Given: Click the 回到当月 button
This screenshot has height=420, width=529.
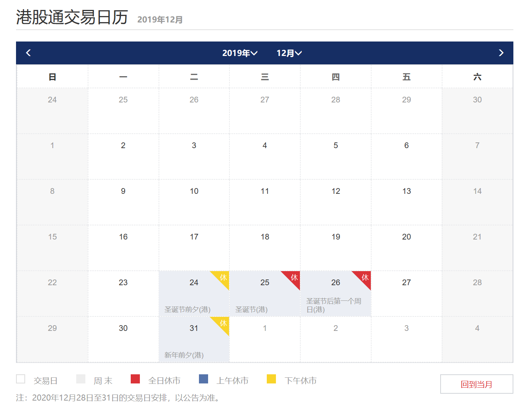Looking at the screenshot, I should tap(476, 384).
